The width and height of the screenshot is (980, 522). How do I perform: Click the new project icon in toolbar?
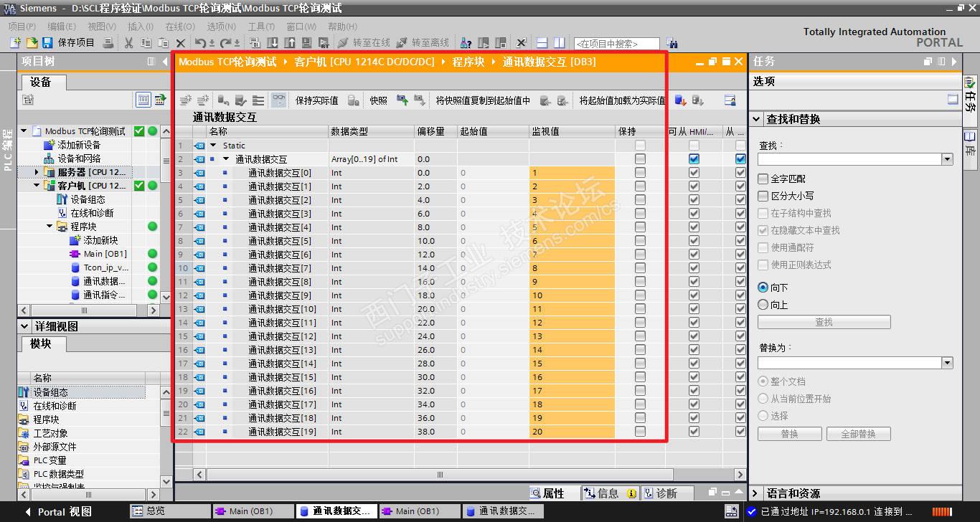15,43
